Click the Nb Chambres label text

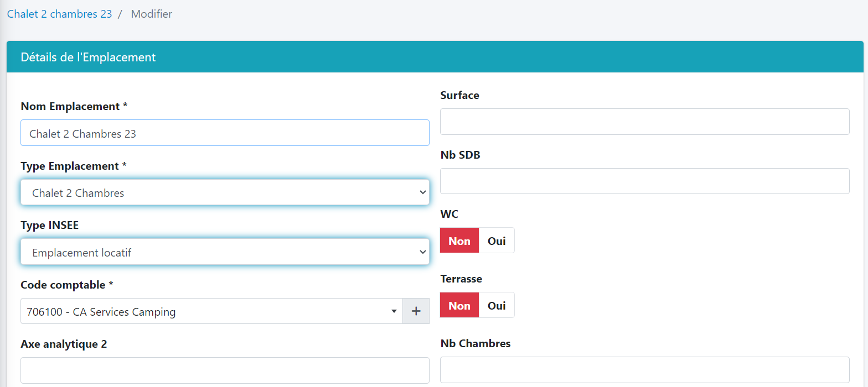tap(475, 343)
